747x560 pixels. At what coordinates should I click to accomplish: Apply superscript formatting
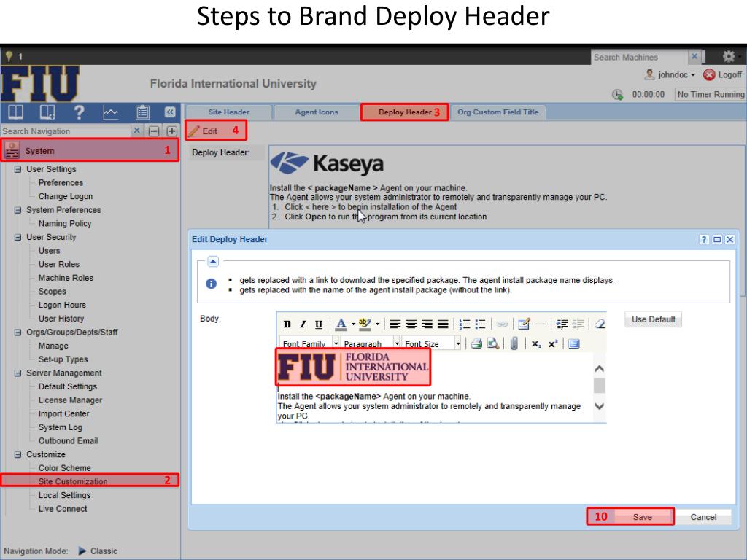pos(553,344)
